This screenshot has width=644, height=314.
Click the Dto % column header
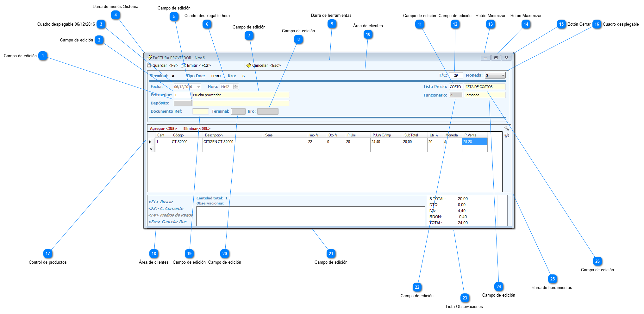[335, 135]
